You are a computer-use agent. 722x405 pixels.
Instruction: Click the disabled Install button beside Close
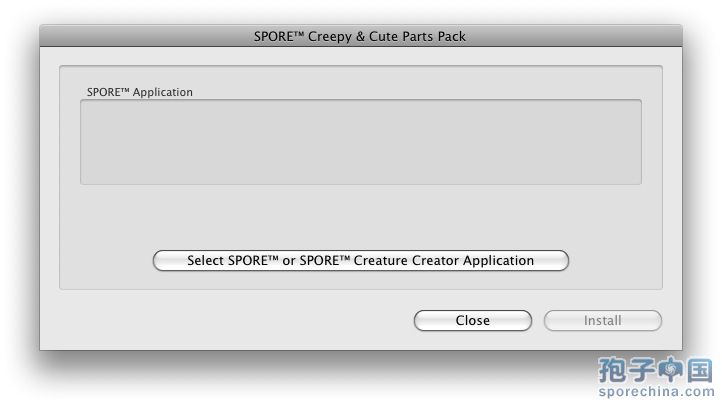(602, 321)
